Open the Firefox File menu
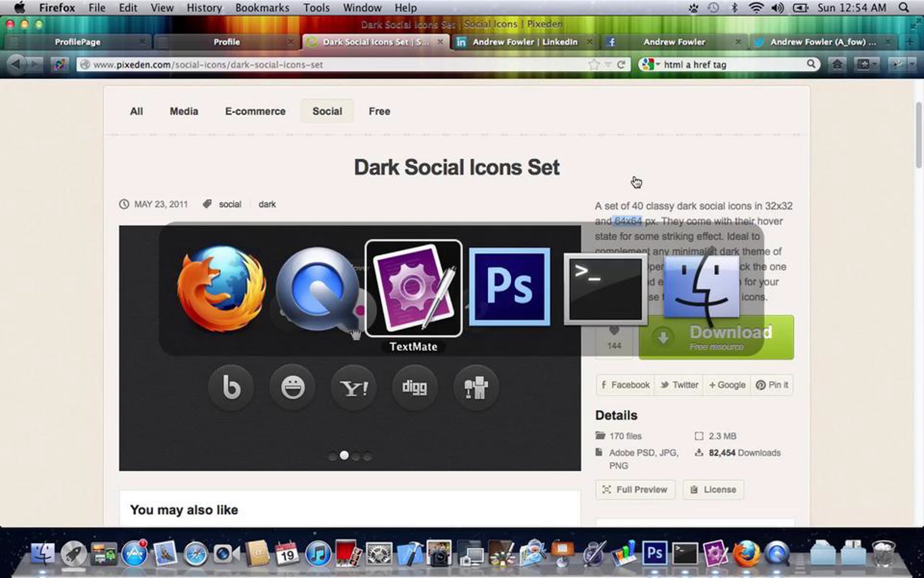The width and height of the screenshot is (924, 578). tap(97, 8)
